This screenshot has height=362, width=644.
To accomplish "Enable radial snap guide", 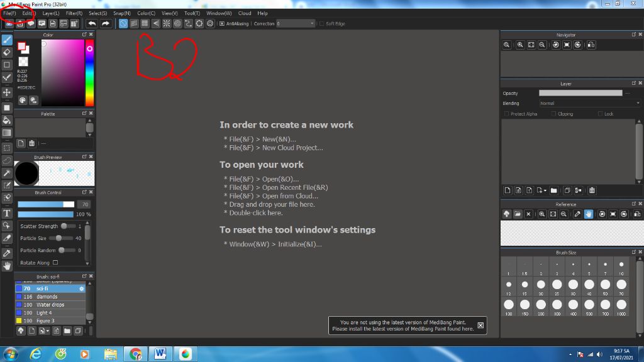I will pyautogui.click(x=166, y=23).
